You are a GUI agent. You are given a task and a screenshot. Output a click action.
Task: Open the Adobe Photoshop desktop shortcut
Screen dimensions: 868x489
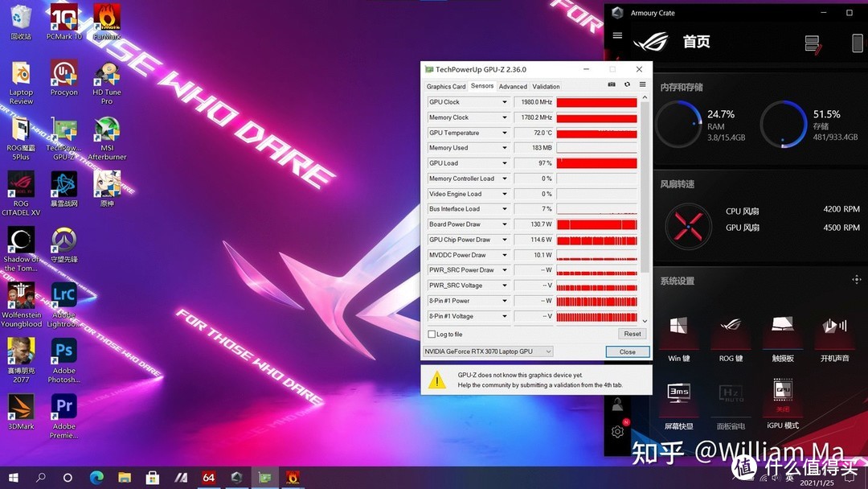click(64, 361)
